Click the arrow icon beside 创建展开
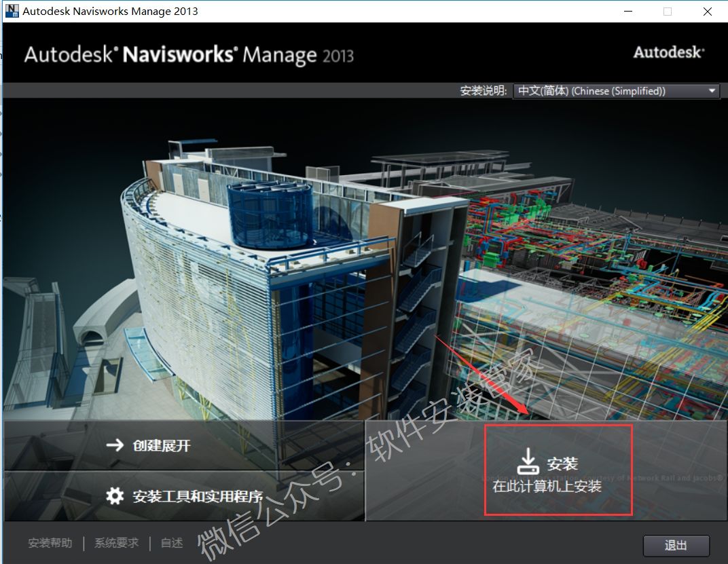 pyautogui.click(x=115, y=445)
